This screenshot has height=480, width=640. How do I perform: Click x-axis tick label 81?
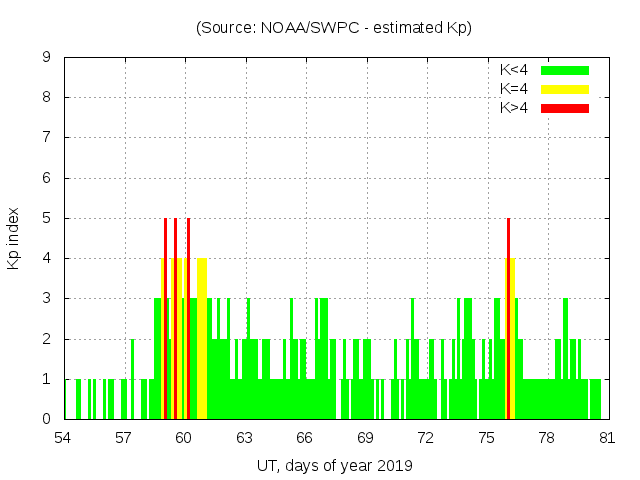tap(606, 438)
